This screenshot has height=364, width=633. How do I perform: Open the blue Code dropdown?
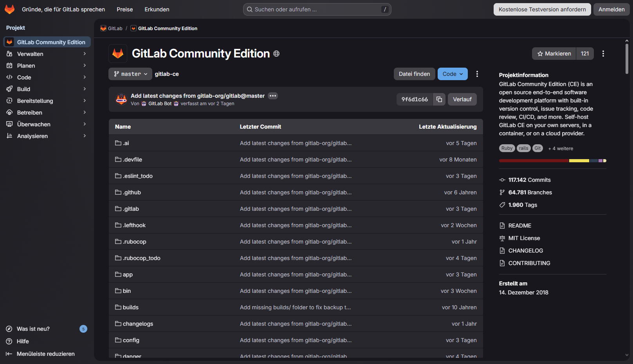pyautogui.click(x=453, y=74)
